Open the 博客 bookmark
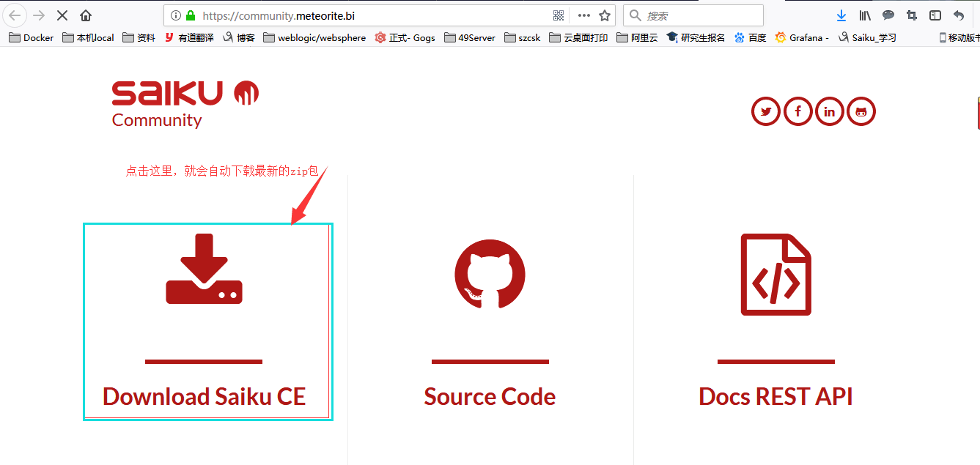The image size is (980, 465). (x=239, y=37)
